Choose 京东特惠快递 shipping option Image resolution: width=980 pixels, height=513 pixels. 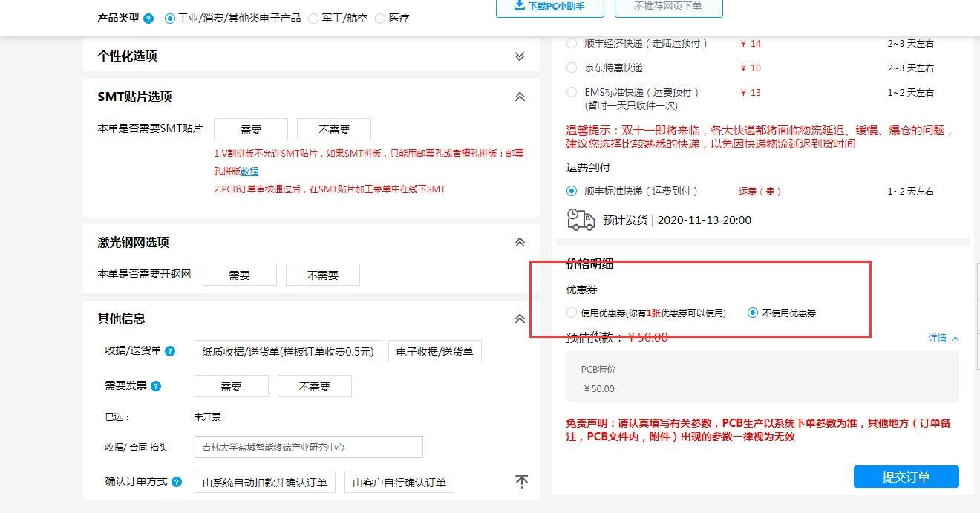572,68
